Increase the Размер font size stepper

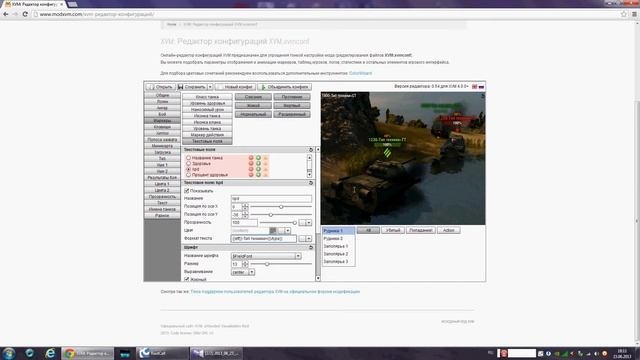[x=245, y=262]
